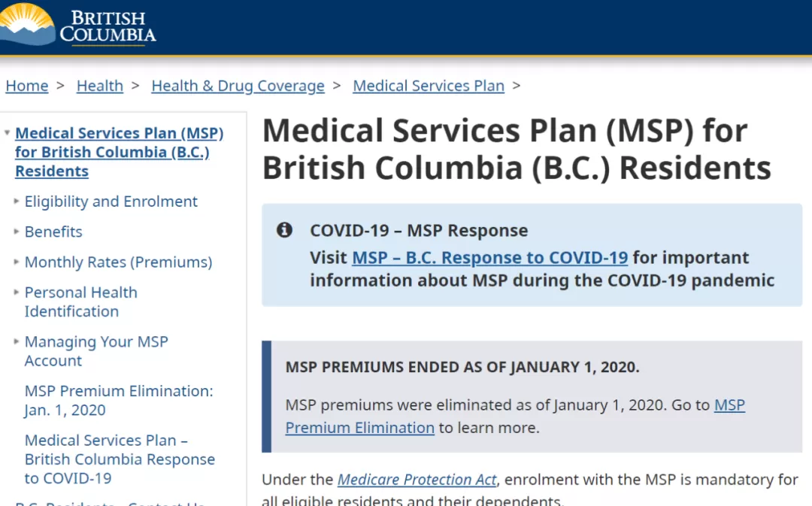
Task: Expand the Benefits section arrow
Action: click(x=17, y=232)
